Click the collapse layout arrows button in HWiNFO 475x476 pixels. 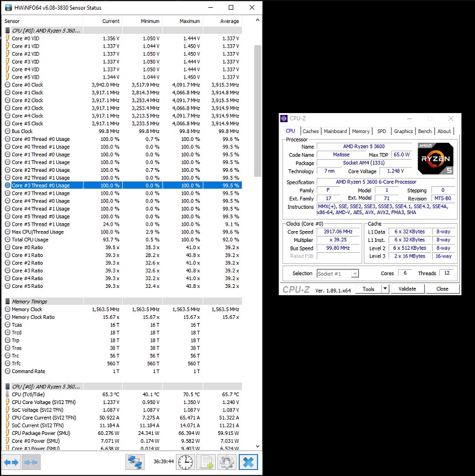pyautogui.click(x=31, y=462)
